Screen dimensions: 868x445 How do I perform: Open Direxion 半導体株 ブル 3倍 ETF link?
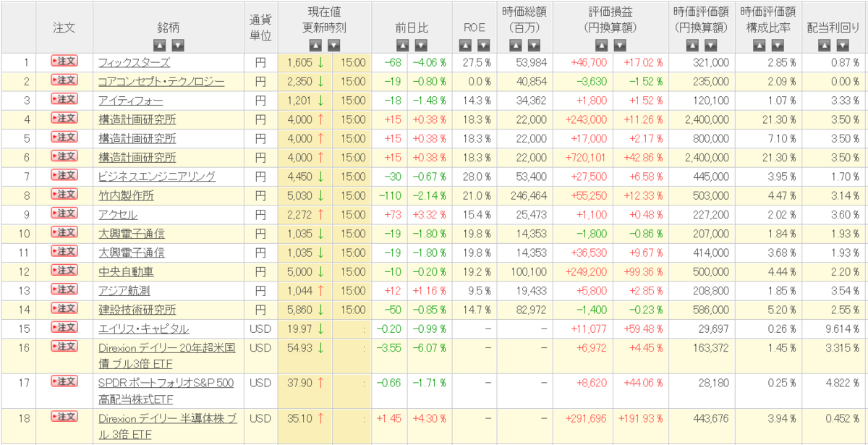pos(167,425)
